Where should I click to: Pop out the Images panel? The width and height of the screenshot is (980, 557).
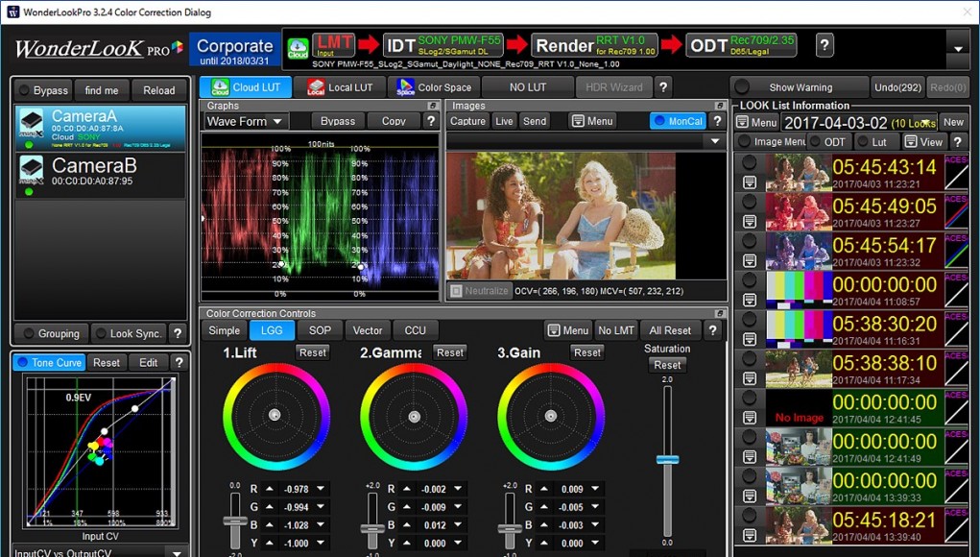[720, 106]
